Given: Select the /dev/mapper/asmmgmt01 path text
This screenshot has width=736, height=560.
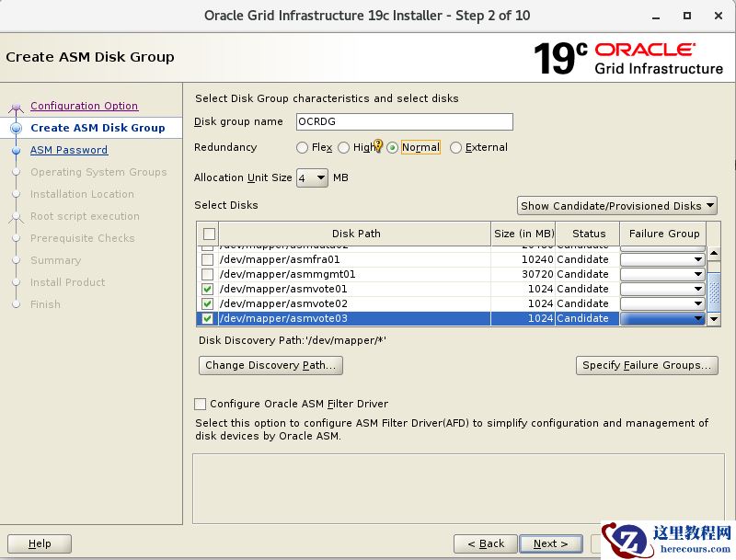Looking at the screenshot, I should [x=288, y=274].
